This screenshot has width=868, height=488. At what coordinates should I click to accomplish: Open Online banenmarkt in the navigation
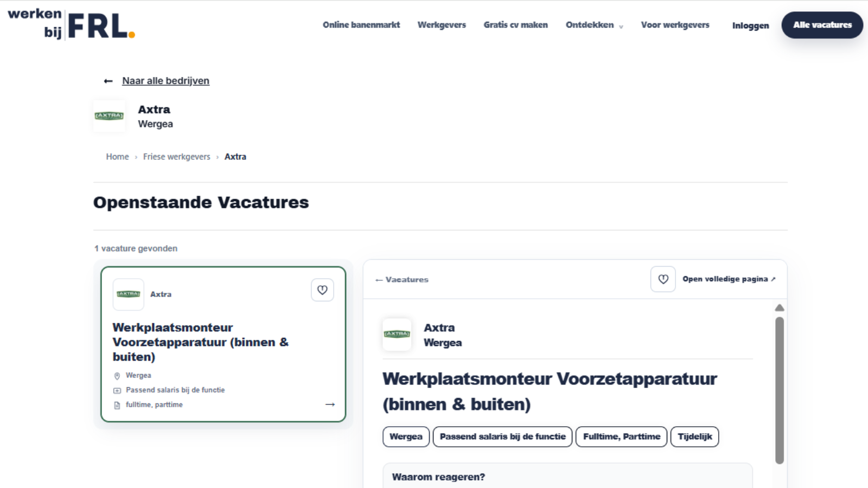[x=361, y=25]
